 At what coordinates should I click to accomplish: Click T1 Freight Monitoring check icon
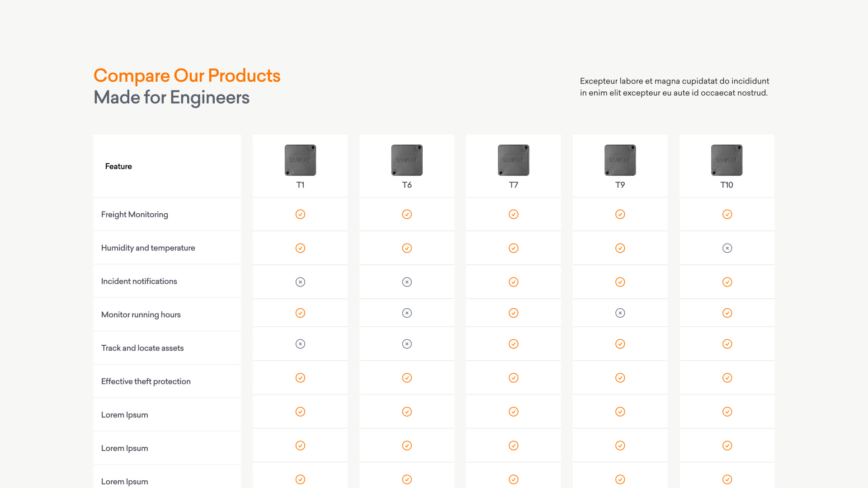point(300,214)
